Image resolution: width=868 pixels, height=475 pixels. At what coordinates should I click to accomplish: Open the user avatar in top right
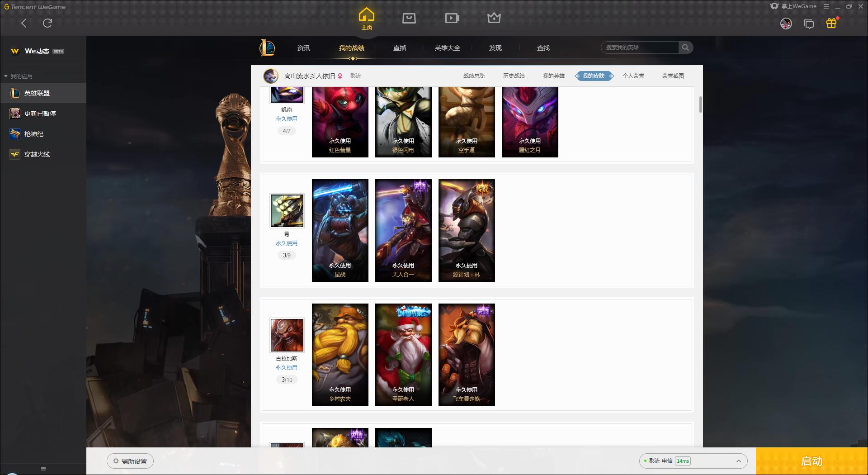(786, 24)
